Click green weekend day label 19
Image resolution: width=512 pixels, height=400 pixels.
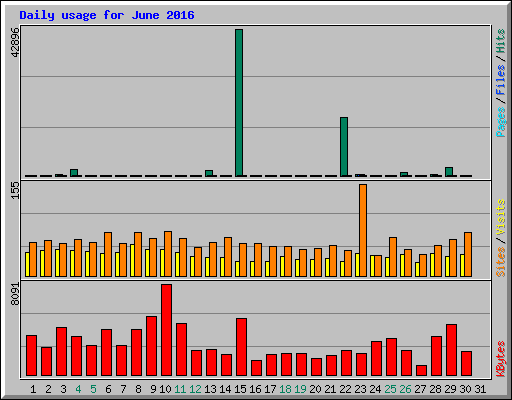pyautogui.click(x=300, y=389)
